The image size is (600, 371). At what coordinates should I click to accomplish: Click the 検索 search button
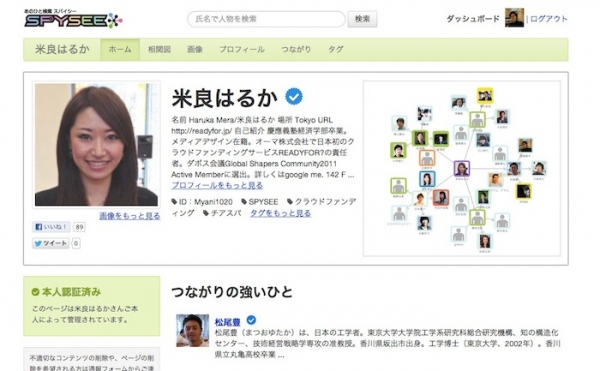tap(362, 19)
